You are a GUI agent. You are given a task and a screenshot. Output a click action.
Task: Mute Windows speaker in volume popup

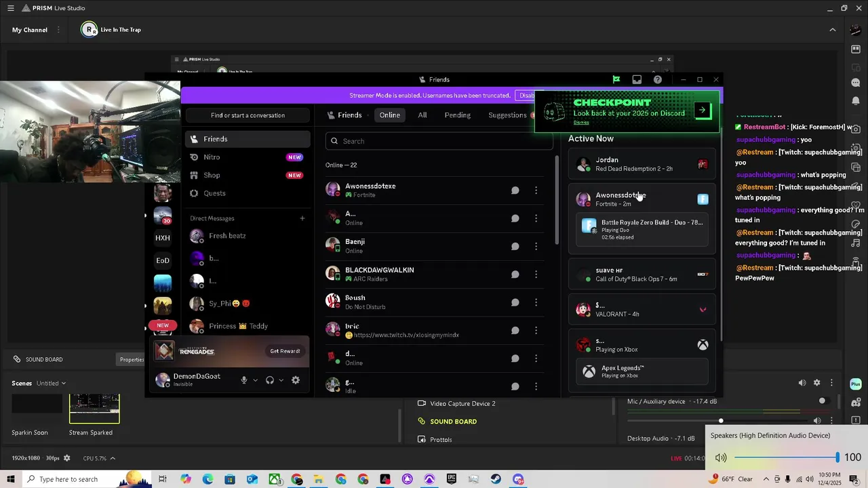point(721,457)
